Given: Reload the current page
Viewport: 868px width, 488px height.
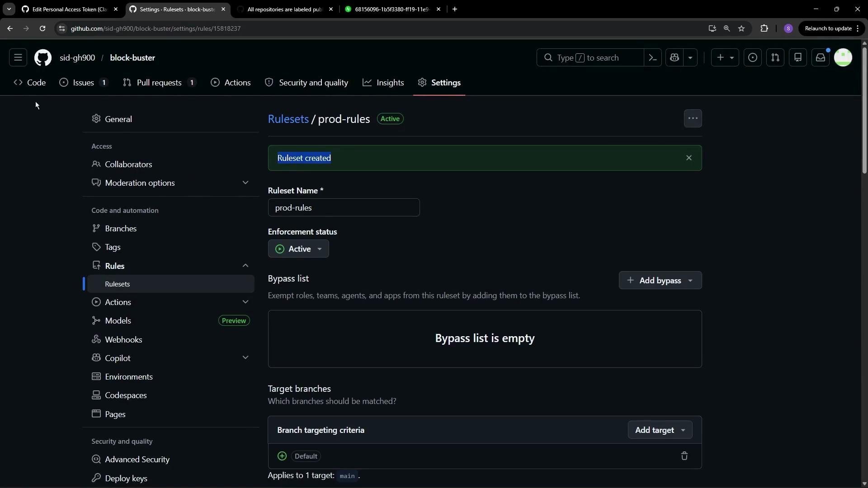Looking at the screenshot, I should pyautogui.click(x=42, y=28).
